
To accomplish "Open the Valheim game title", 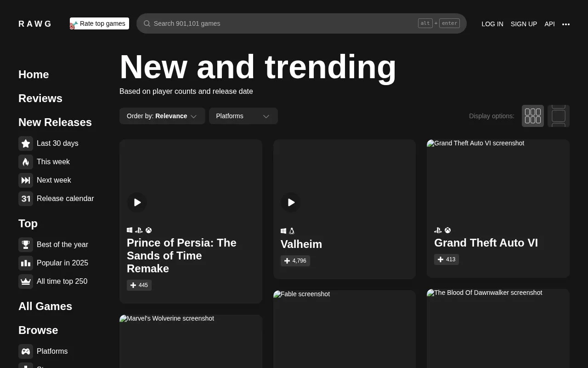I will click(x=301, y=244).
